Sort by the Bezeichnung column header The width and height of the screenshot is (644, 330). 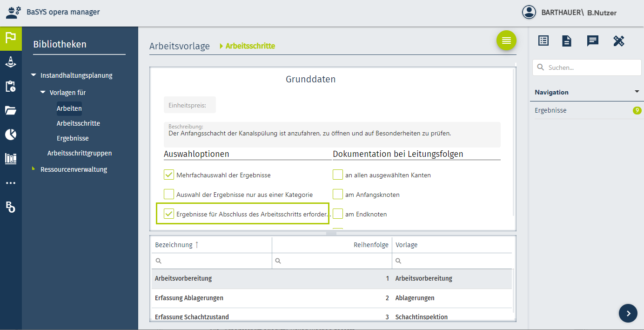point(174,245)
